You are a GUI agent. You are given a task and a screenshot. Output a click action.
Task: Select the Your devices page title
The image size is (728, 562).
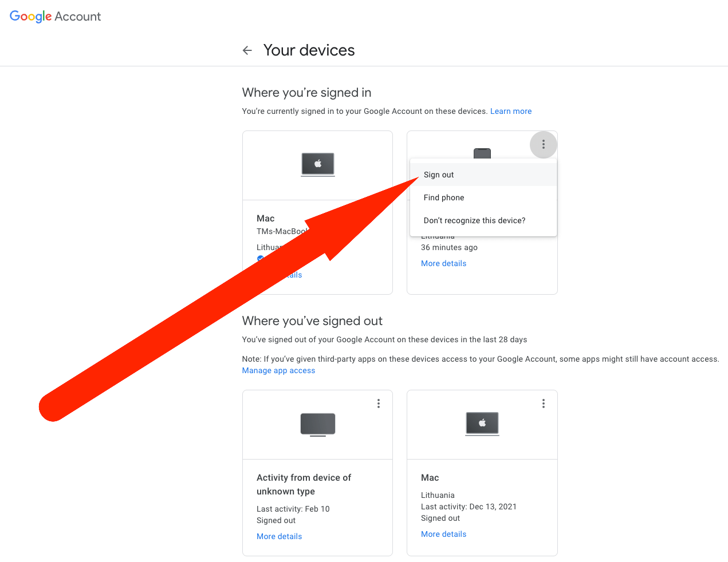coord(309,50)
